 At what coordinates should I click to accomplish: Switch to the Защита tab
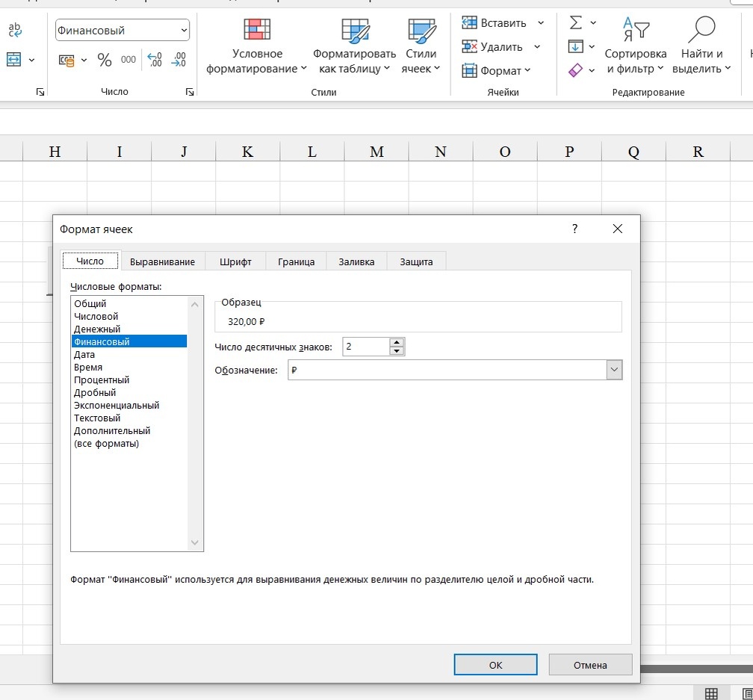tap(416, 261)
